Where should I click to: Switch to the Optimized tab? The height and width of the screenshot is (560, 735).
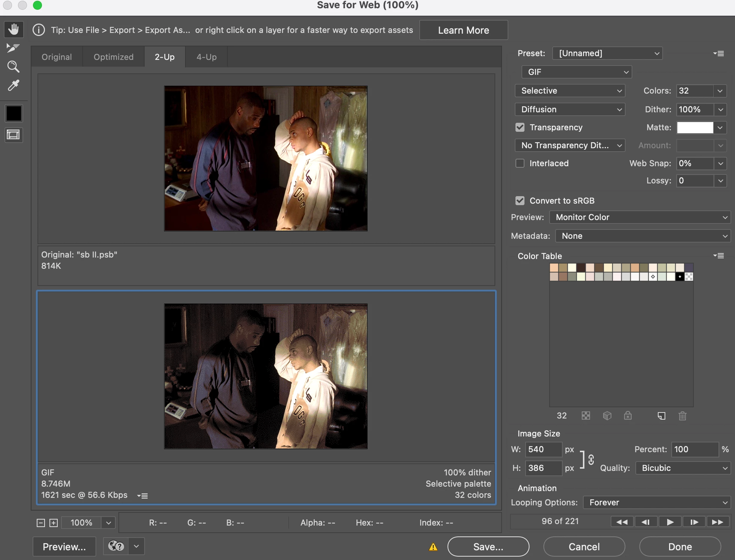tap(114, 57)
